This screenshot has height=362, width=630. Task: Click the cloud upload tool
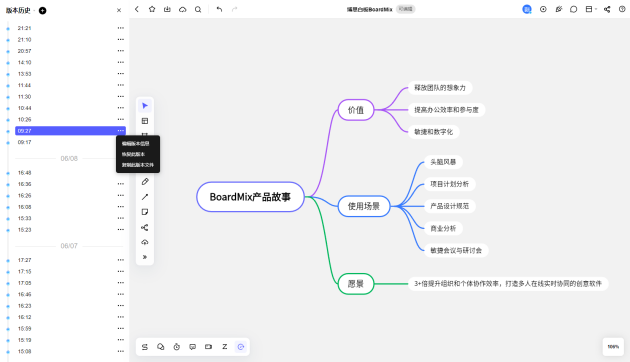pos(145,242)
